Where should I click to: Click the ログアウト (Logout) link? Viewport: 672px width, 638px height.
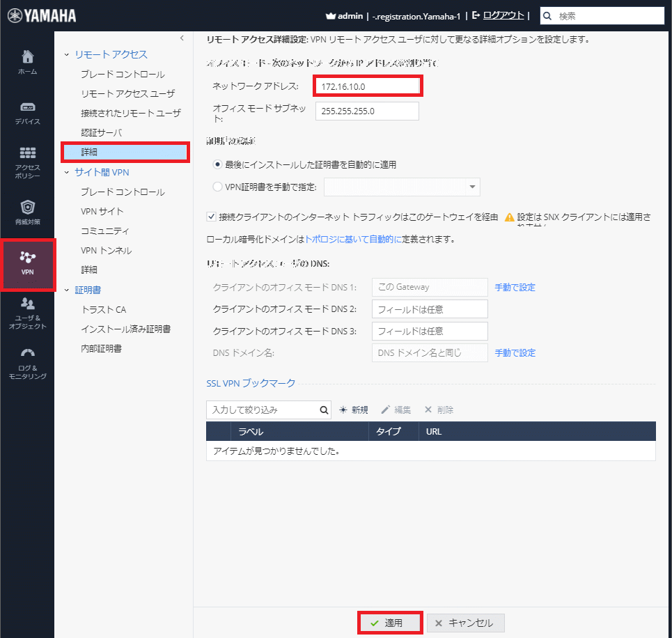pyautogui.click(x=503, y=15)
